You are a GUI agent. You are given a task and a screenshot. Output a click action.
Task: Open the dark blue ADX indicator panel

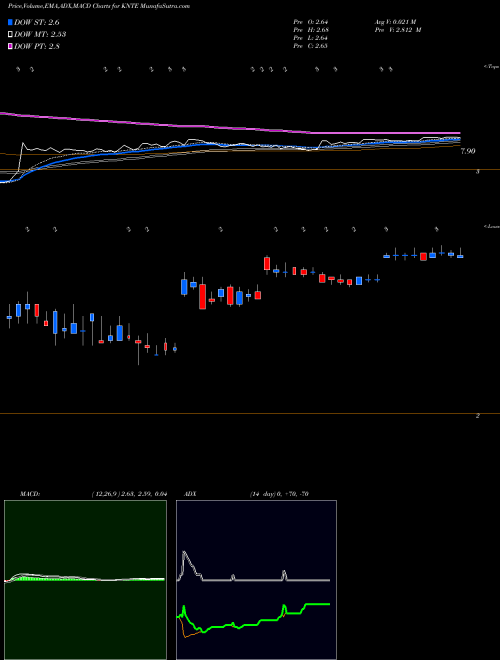(x=256, y=580)
